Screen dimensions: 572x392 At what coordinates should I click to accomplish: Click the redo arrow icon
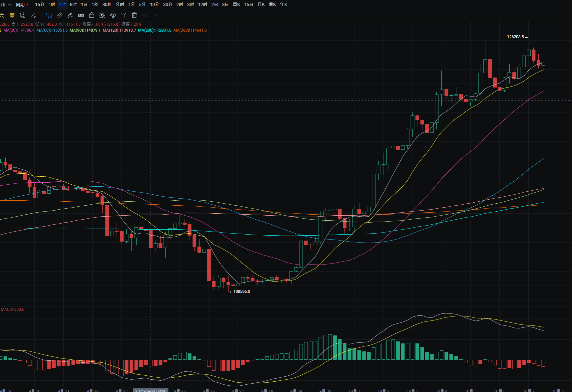[155, 15]
